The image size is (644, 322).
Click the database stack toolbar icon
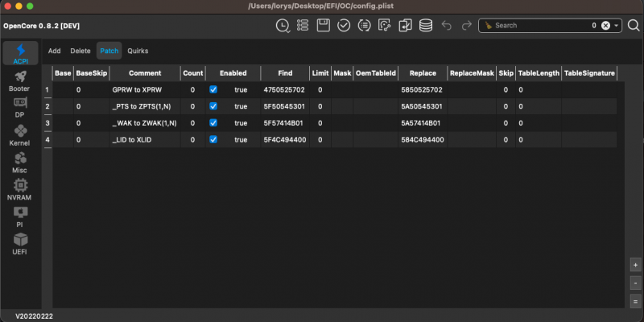(426, 26)
